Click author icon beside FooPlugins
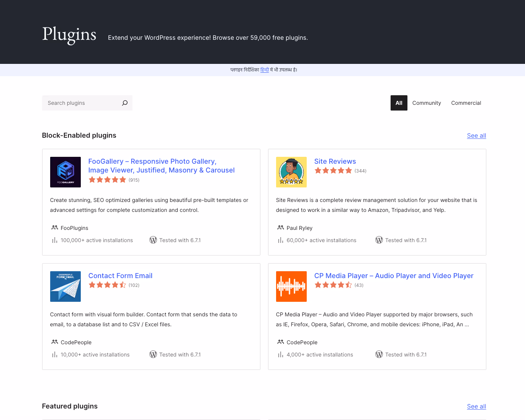Image resolution: width=525 pixels, height=420 pixels. tap(55, 228)
